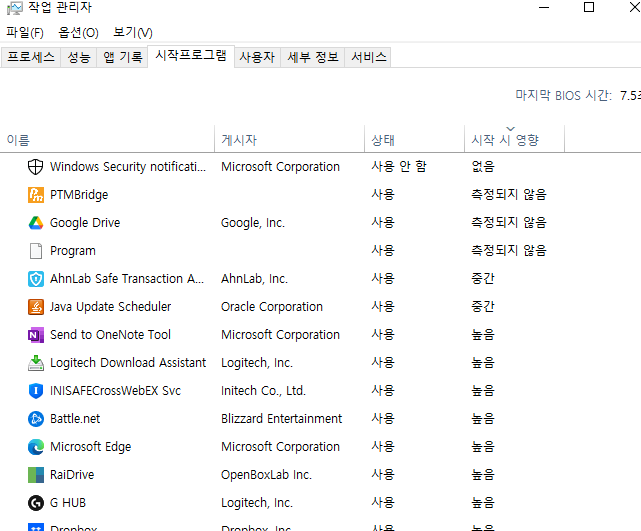Open the 파일(F) menu
The height and width of the screenshot is (531, 641).
[x=25, y=32]
